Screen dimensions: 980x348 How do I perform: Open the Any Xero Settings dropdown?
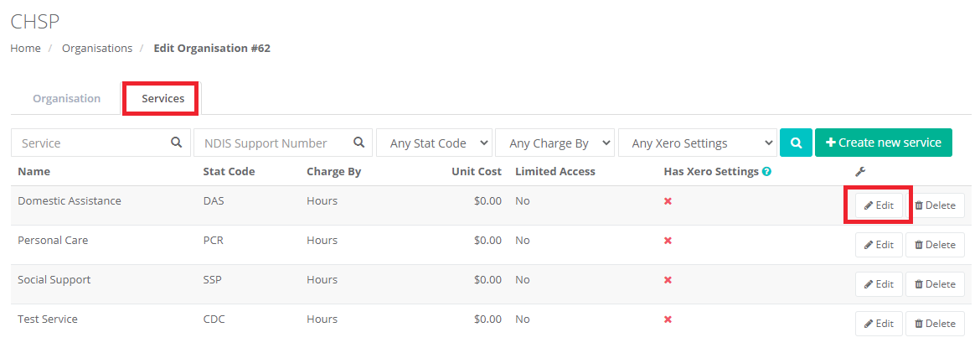(x=698, y=143)
